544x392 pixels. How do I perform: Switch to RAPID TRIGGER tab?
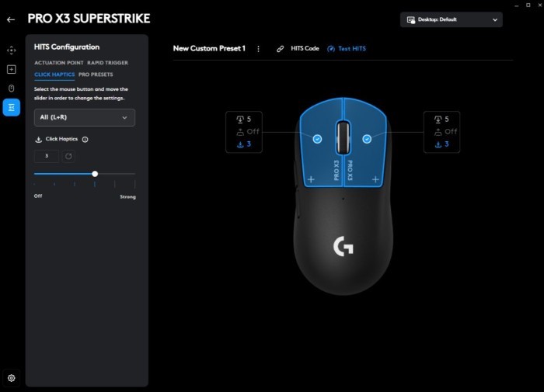tap(107, 63)
